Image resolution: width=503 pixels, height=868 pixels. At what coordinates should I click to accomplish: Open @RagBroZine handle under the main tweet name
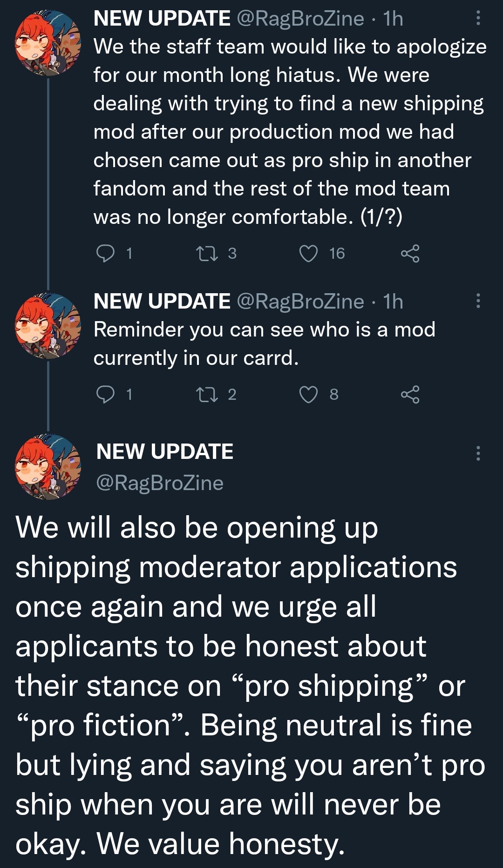(x=160, y=483)
